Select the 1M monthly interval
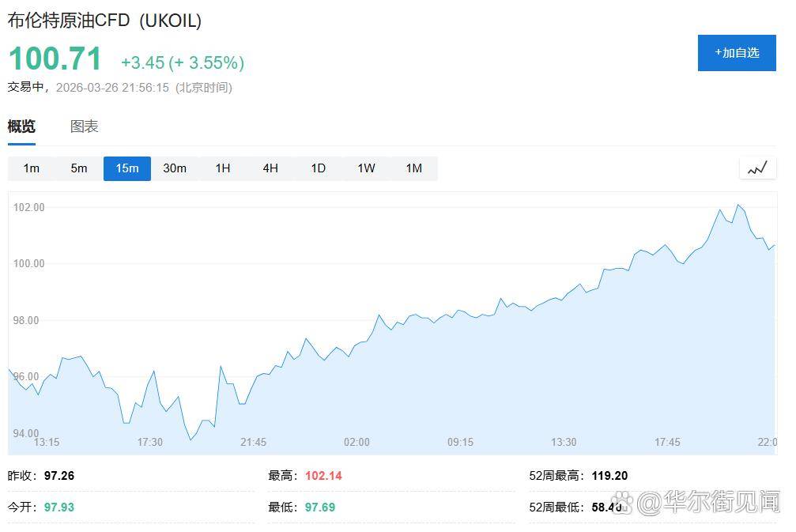The width and height of the screenshot is (796, 532). (413, 168)
